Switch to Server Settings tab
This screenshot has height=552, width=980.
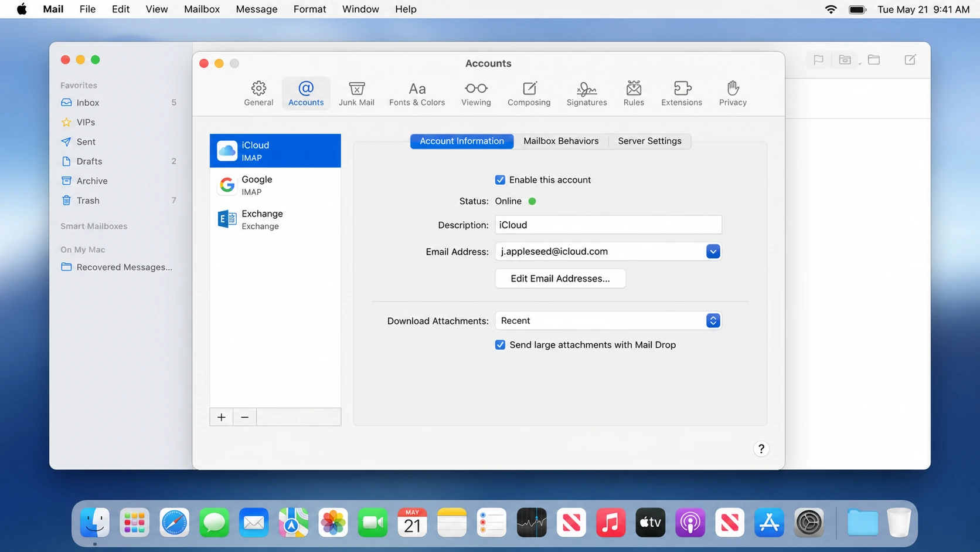coord(649,141)
